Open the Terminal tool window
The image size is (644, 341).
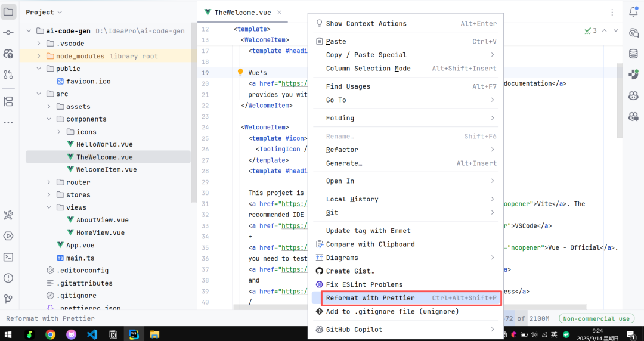[8, 257]
